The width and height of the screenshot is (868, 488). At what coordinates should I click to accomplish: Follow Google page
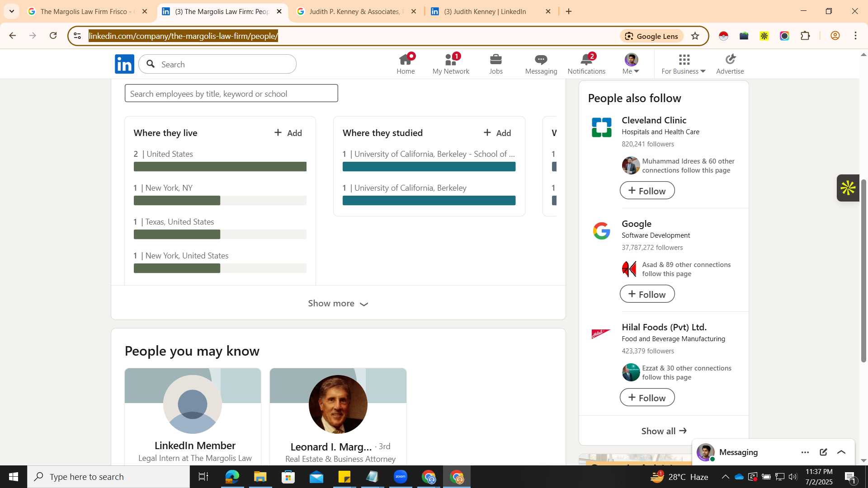pos(647,294)
